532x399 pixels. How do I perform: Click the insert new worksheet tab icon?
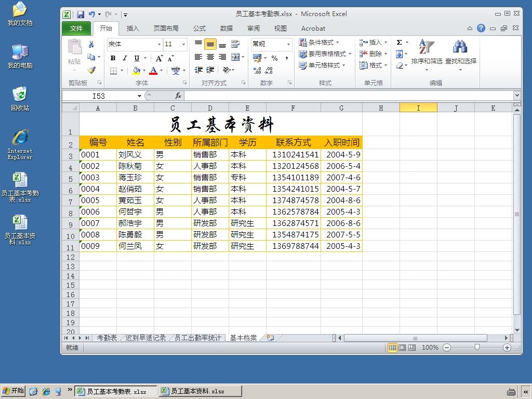click(x=270, y=338)
